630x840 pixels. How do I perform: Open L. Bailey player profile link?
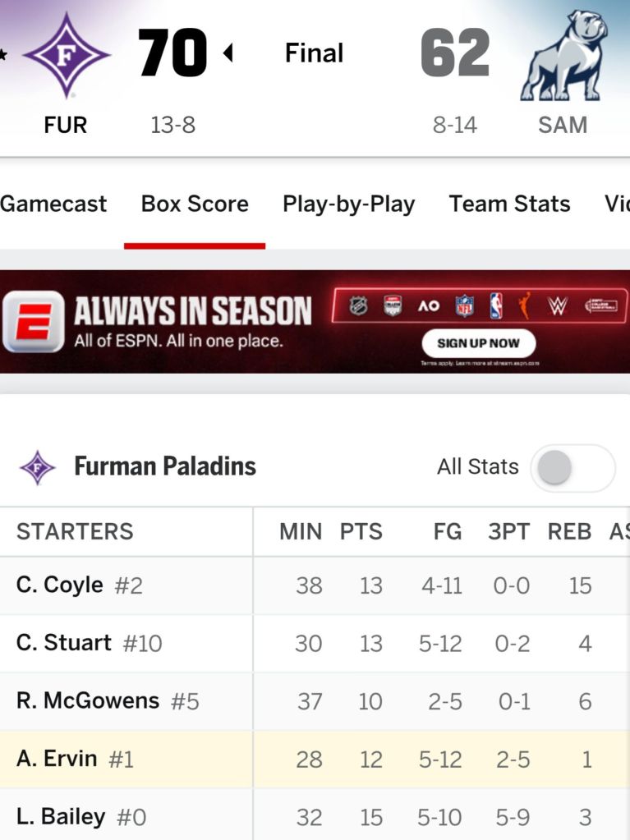tap(61, 816)
